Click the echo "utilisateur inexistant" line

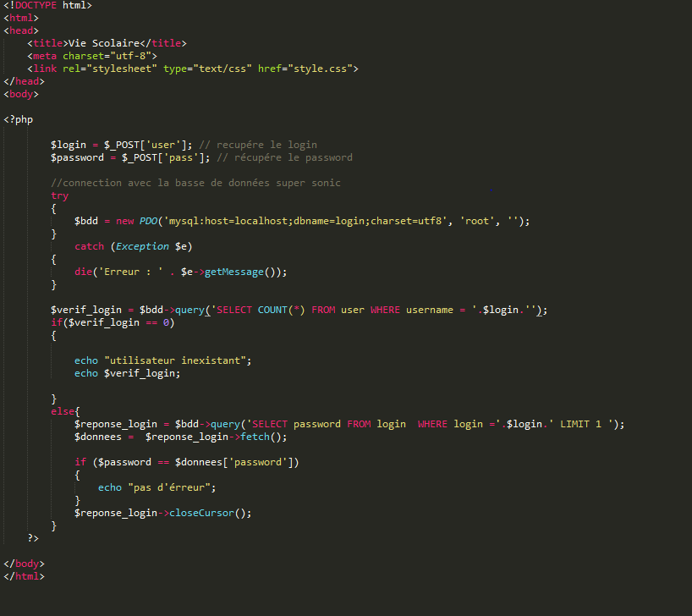[163, 360]
